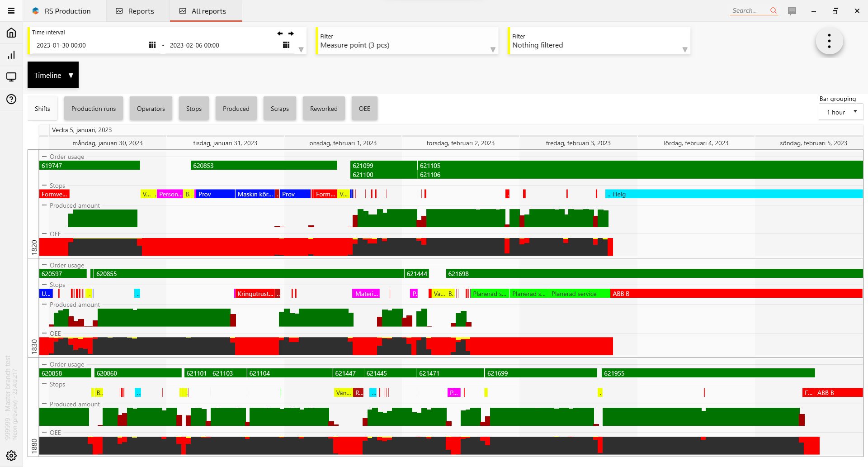Switch to the RS Production tab

(x=64, y=11)
